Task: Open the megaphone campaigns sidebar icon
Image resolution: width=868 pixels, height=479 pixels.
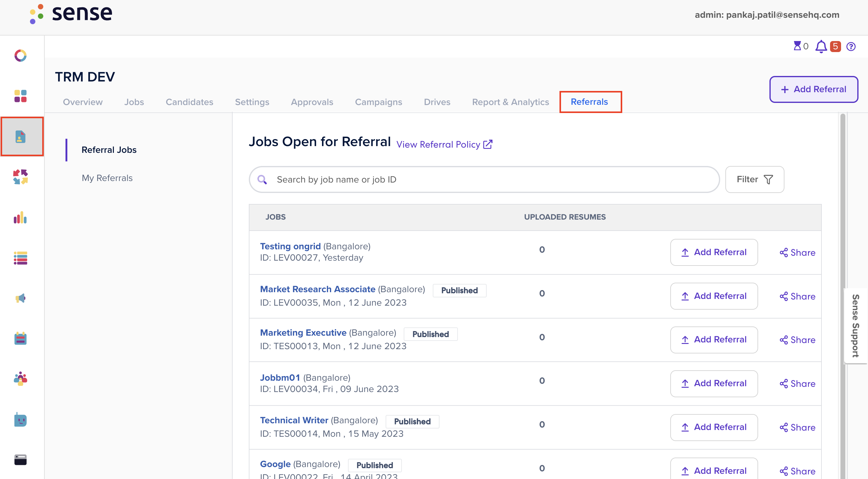Action: pos(20,298)
